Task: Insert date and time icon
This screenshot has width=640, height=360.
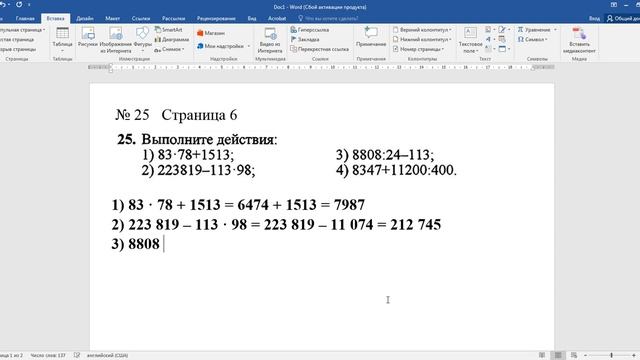Action: click(502, 40)
